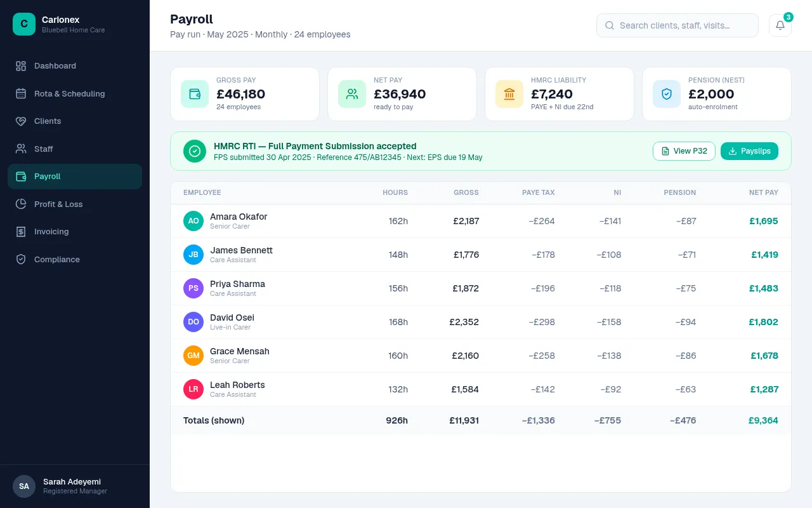
Task: Click James Bennett's JB avatar
Action: click(x=193, y=255)
